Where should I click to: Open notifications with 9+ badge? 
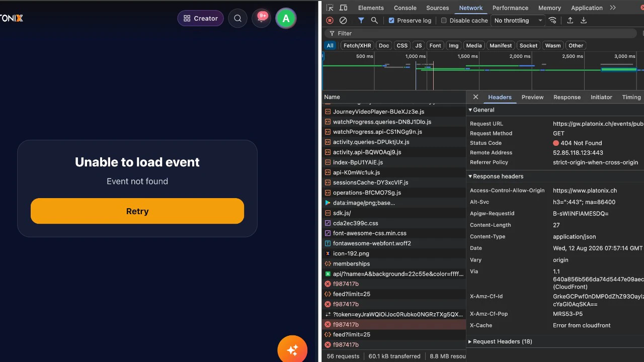click(261, 19)
